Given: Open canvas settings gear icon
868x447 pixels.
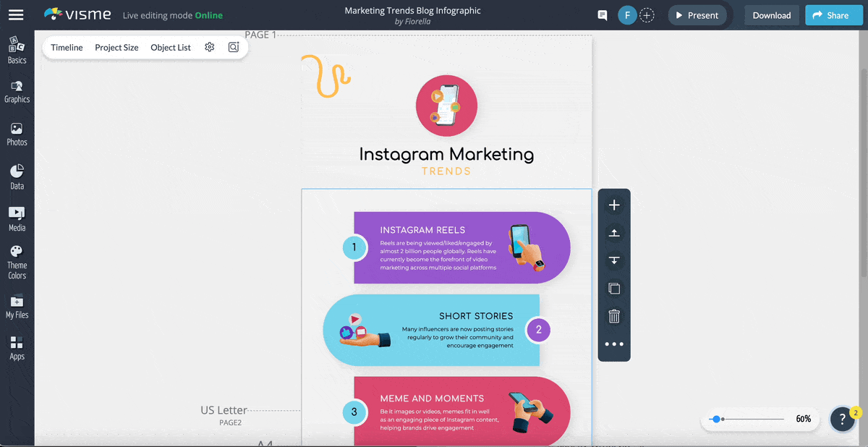Looking at the screenshot, I should (x=210, y=47).
